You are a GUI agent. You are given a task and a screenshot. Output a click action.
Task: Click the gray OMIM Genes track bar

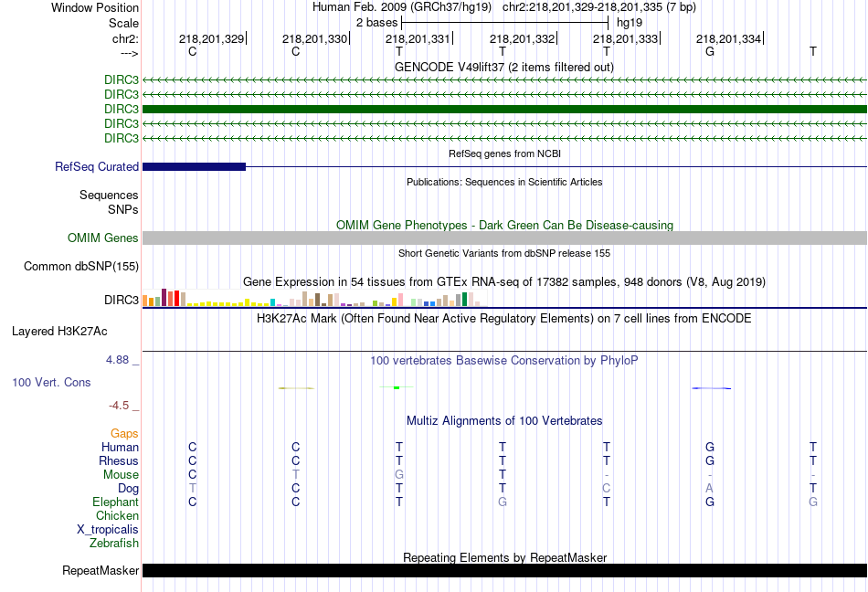click(x=504, y=238)
